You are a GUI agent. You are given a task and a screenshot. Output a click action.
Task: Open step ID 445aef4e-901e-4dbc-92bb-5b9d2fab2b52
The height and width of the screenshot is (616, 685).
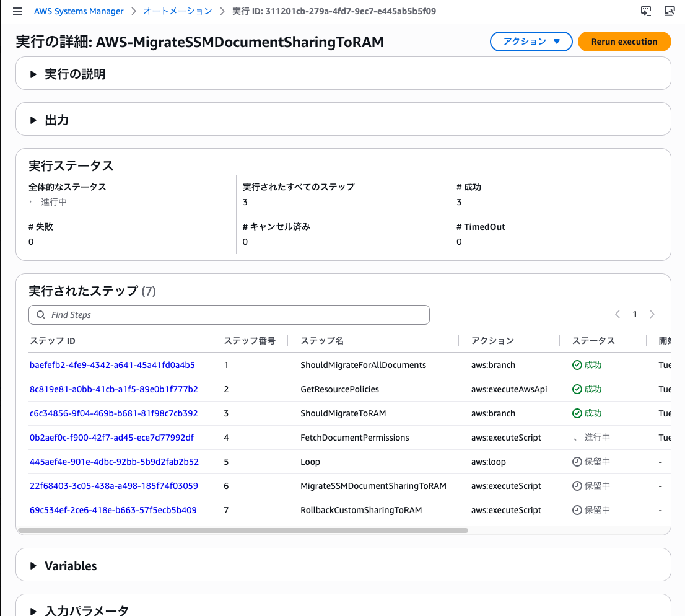[114, 462]
